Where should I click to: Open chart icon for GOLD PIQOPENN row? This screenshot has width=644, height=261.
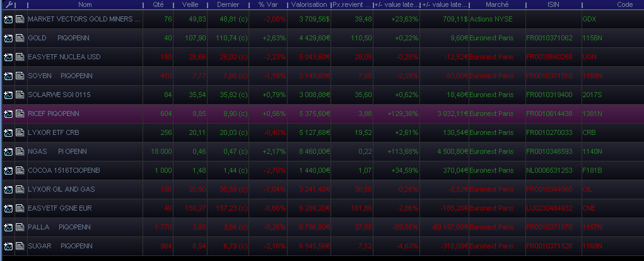pyautogui.click(x=8, y=38)
